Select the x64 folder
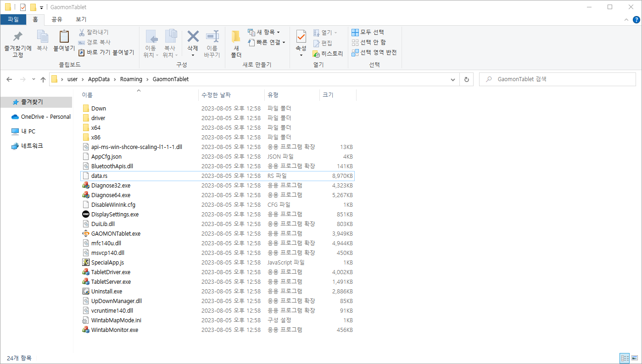642x364 pixels. point(217,127)
